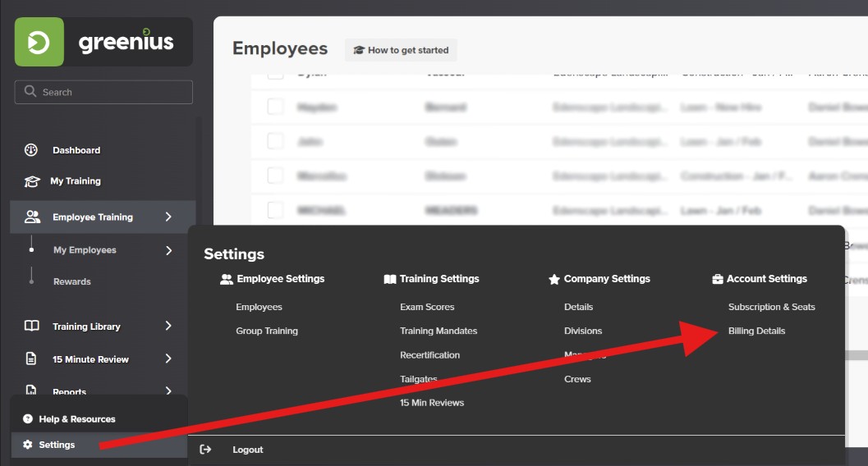This screenshot has width=868, height=466.
Task: Click the greenius wordmark
Action: point(126,42)
